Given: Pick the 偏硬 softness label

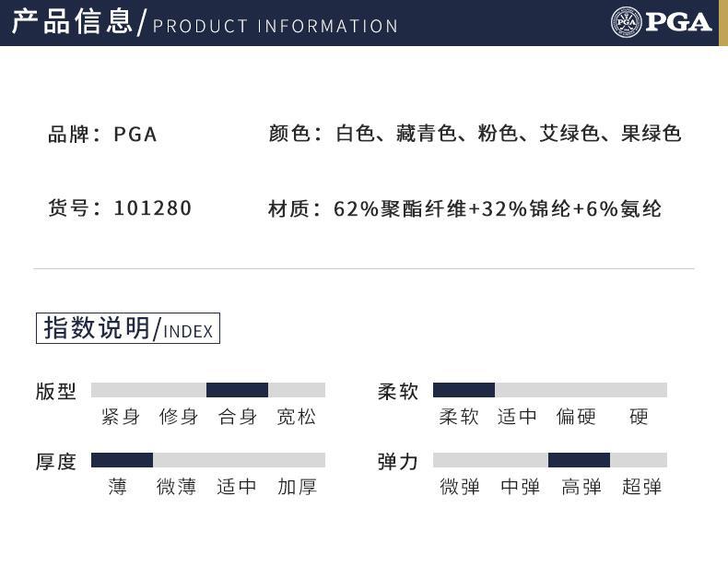Looking at the screenshot, I should click(x=576, y=417).
